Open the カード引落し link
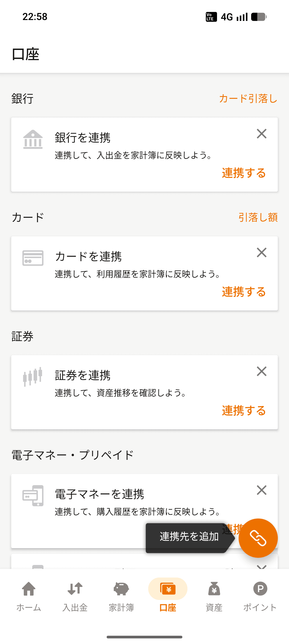289x644 pixels. point(248,99)
